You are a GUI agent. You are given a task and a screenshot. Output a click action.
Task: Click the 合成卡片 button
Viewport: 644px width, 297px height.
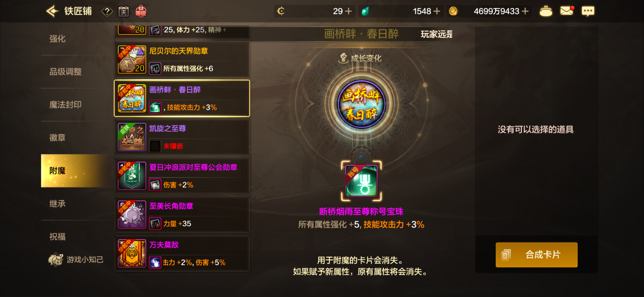(x=536, y=255)
